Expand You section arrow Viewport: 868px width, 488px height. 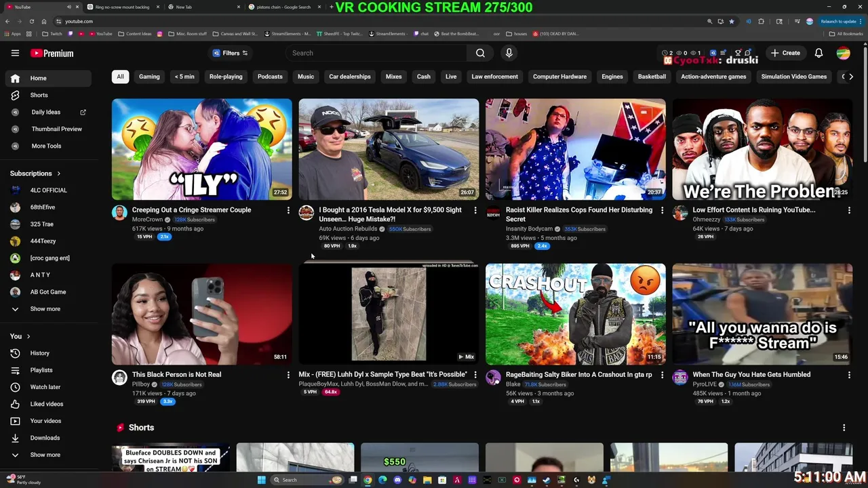pos(28,336)
